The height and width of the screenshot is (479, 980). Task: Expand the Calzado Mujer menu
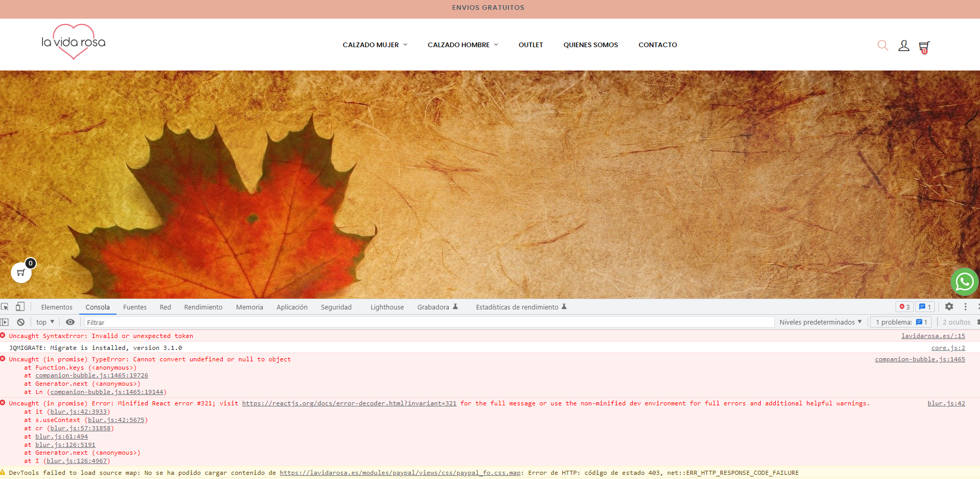tap(375, 45)
